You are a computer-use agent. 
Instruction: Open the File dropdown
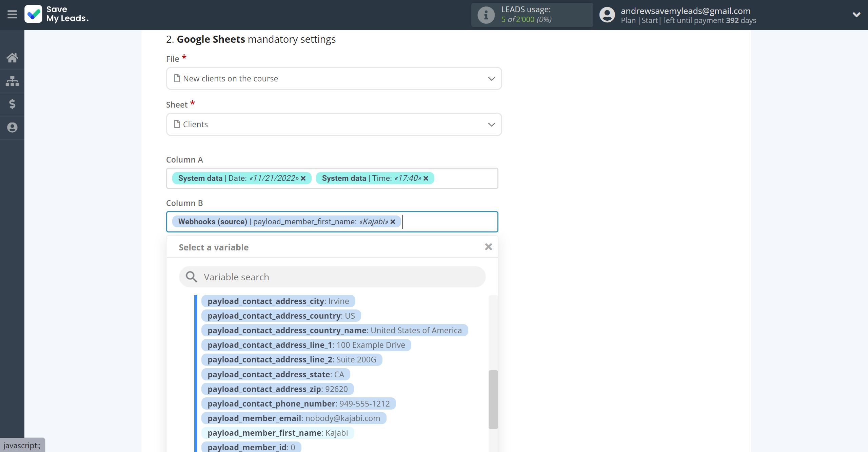[334, 78]
